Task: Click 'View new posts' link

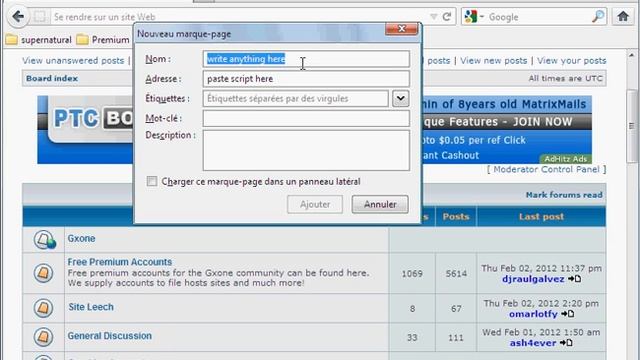Action: point(493,60)
